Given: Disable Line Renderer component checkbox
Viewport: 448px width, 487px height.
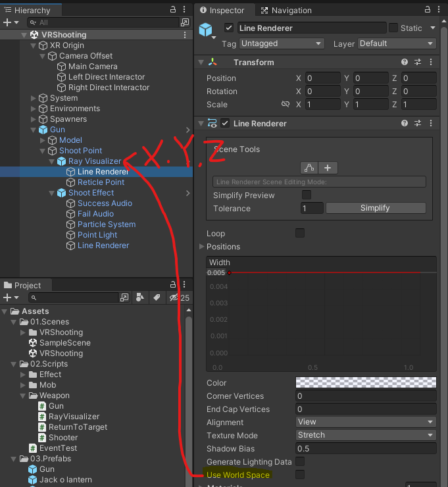Looking at the screenshot, I should [x=225, y=123].
